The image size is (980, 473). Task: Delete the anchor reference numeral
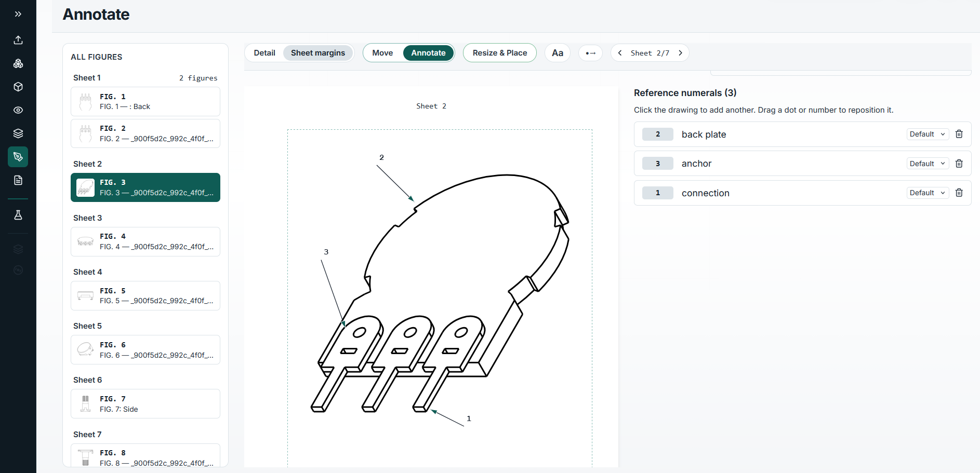[x=959, y=164]
